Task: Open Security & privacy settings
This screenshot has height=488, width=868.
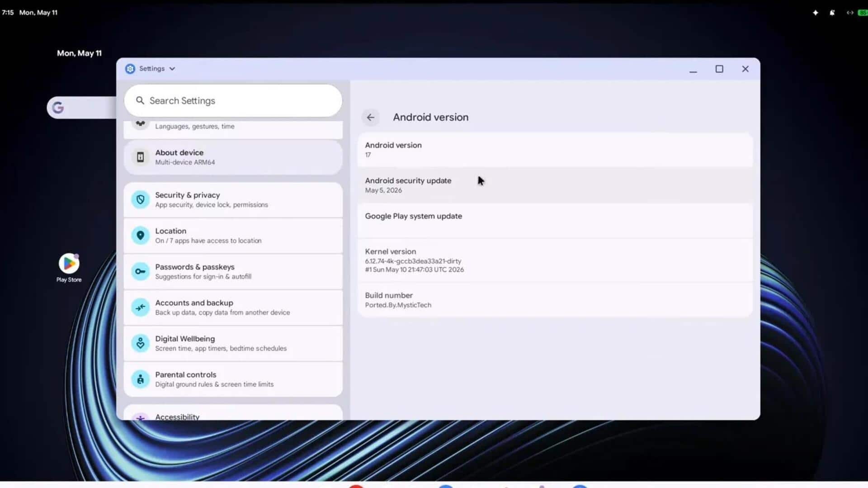Action: pos(233,200)
